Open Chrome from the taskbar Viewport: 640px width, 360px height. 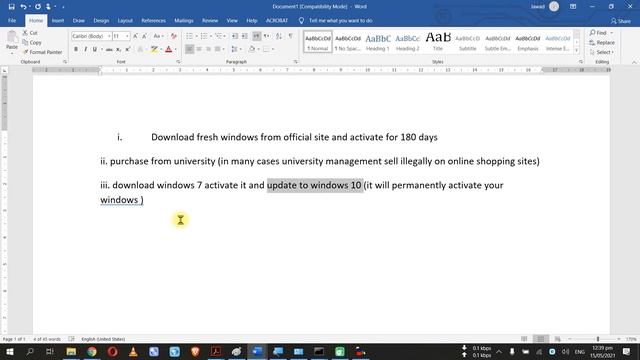92,351
